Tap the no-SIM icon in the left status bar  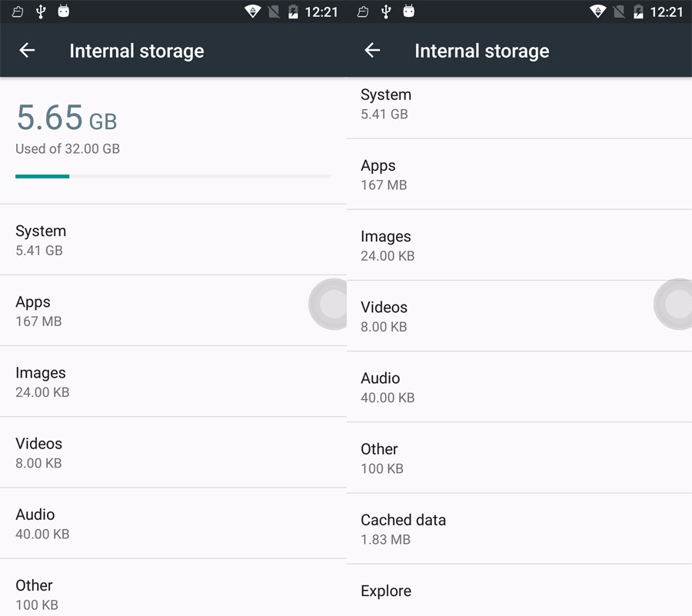pos(274,12)
